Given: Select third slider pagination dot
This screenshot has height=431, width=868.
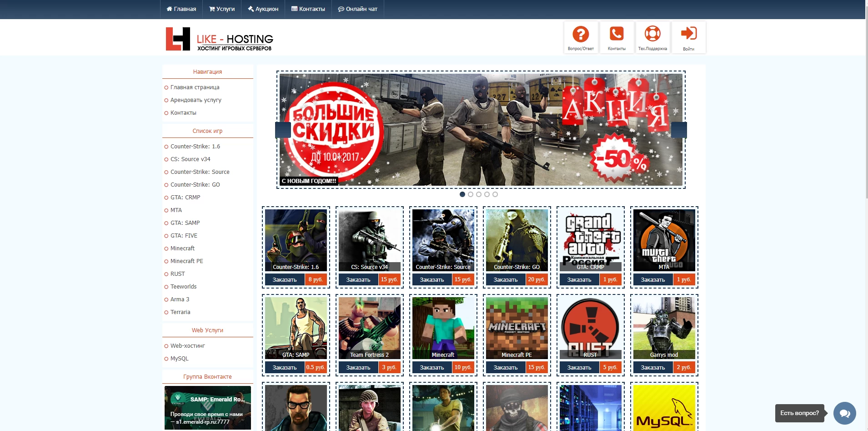Looking at the screenshot, I should tap(479, 194).
